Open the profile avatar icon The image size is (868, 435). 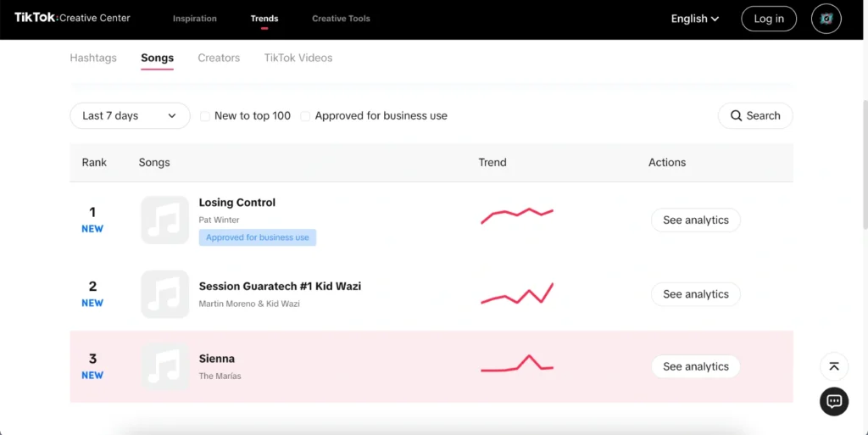pos(826,19)
